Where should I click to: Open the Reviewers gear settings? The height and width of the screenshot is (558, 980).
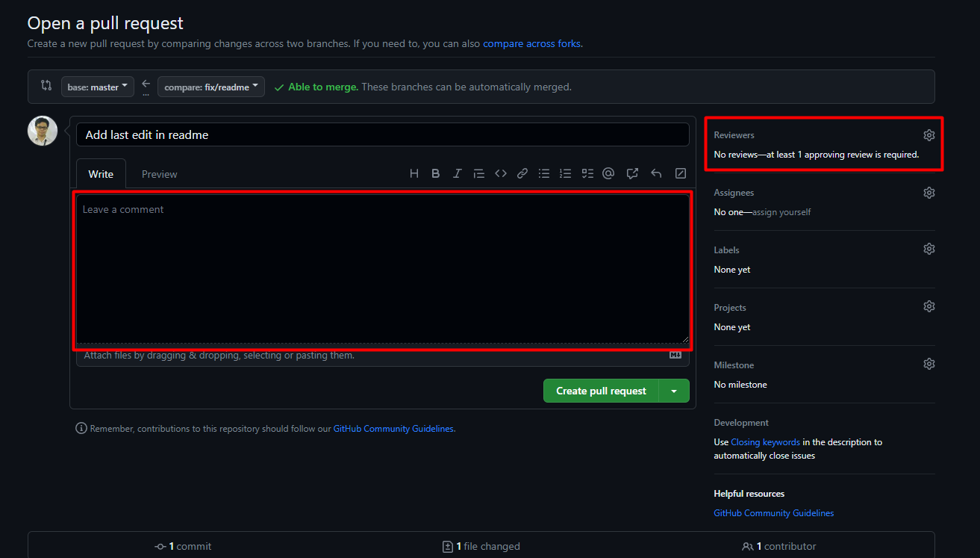click(x=928, y=135)
